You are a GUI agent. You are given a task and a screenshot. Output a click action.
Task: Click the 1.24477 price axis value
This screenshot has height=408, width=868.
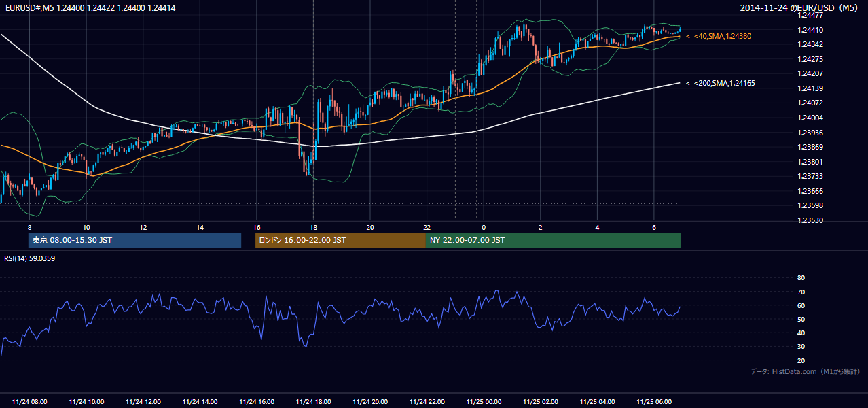(811, 15)
